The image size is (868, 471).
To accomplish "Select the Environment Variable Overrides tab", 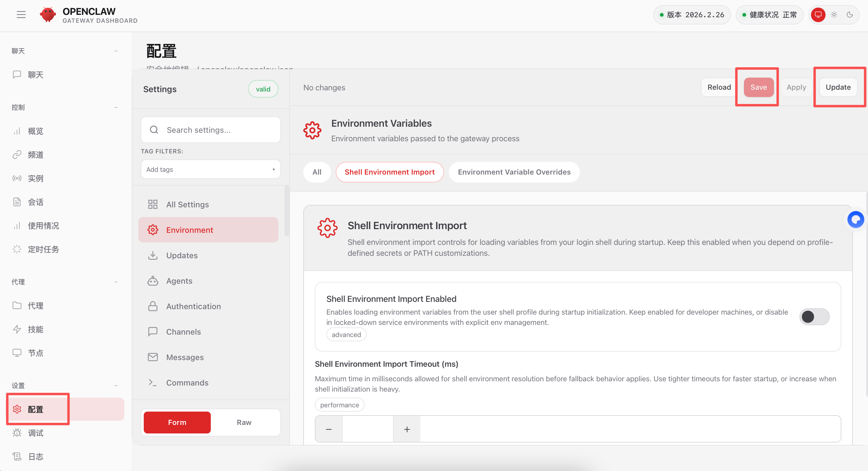I will coord(514,172).
